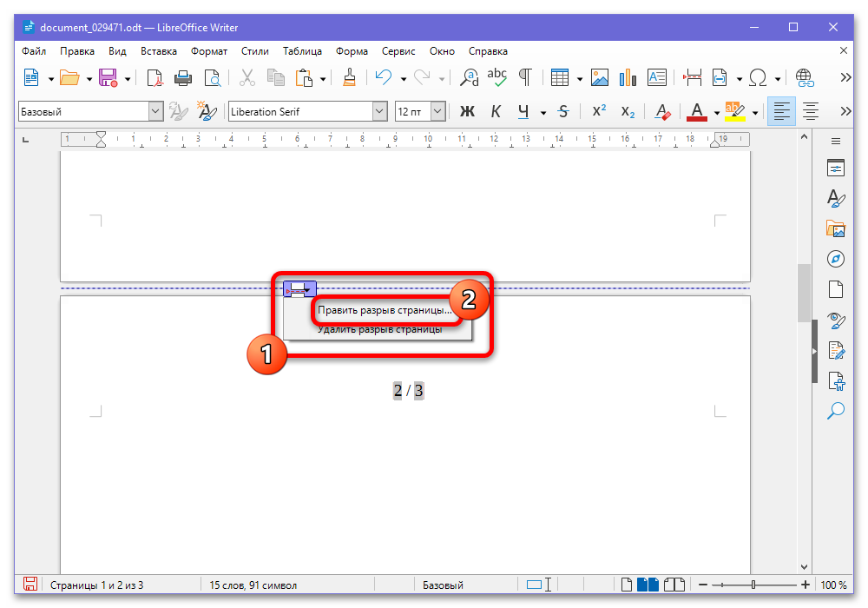This screenshot has width=868, height=608.
Task: Click the Clone Formatting paintbrush icon
Action: (x=349, y=78)
